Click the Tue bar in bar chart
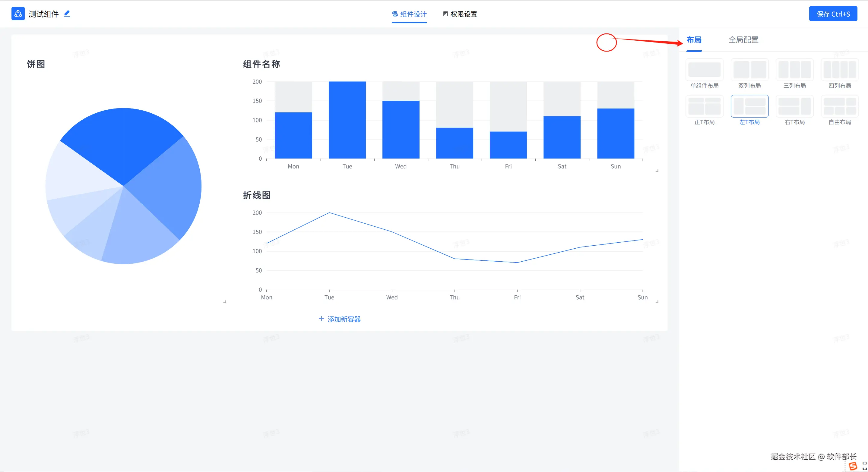This screenshot has width=868, height=472. pyautogui.click(x=347, y=120)
